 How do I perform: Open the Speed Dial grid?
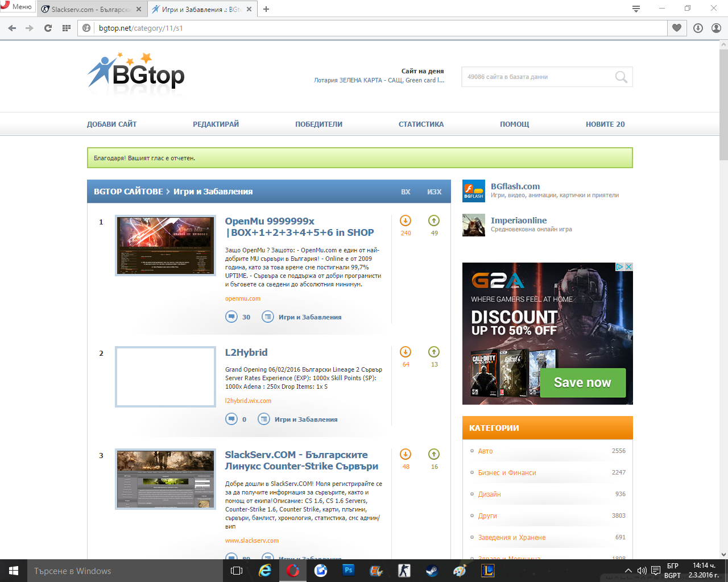[x=66, y=28]
